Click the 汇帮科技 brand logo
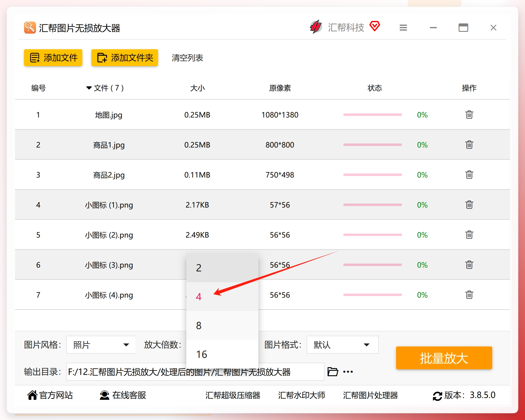The height and width of the screenshot is (420, 525). [x=316, y=27]
